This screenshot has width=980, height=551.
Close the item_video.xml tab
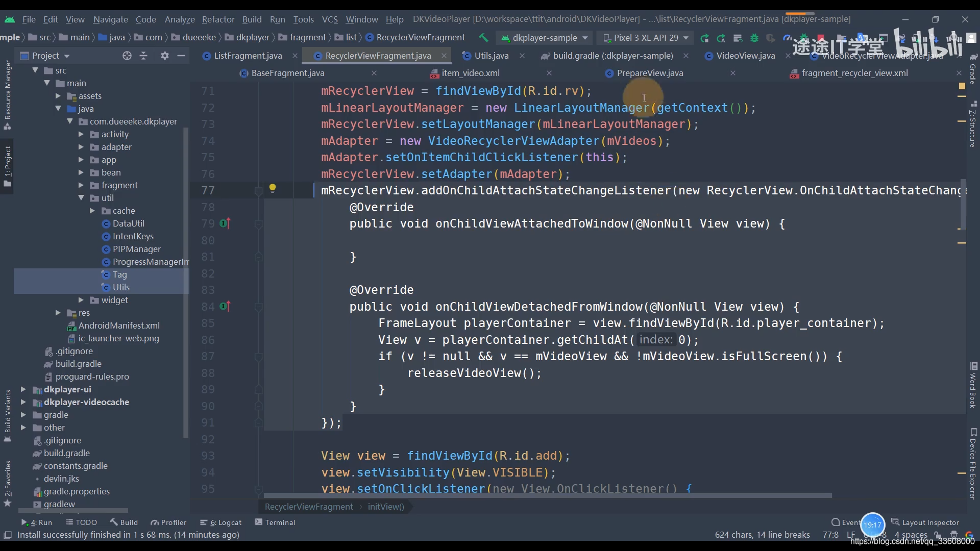pos(549,73)
